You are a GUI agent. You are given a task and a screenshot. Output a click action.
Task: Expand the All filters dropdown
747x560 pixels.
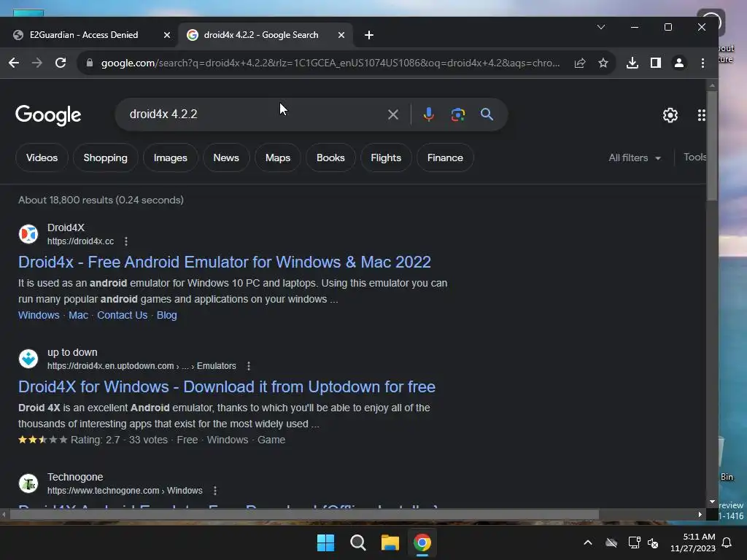[x=635, y=157]
